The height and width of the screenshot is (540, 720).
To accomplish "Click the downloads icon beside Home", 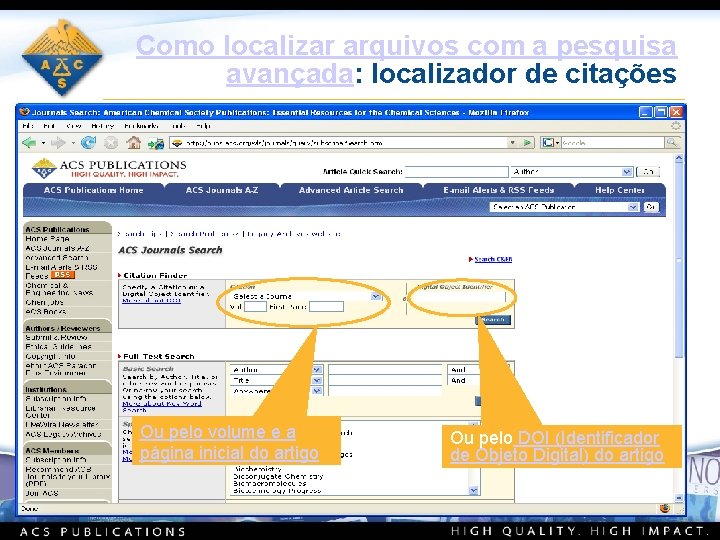I will (156, 144).
